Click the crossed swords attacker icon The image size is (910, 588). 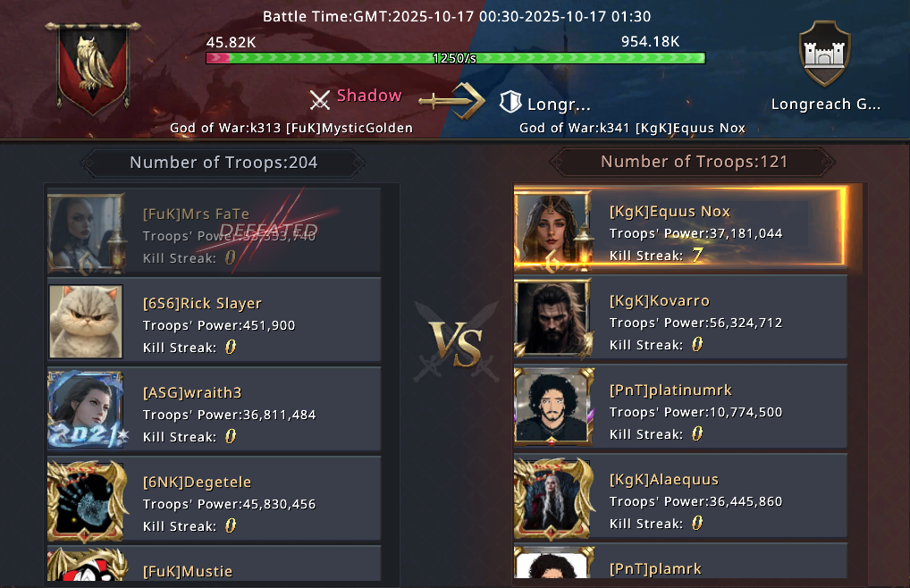pos(320,100)
